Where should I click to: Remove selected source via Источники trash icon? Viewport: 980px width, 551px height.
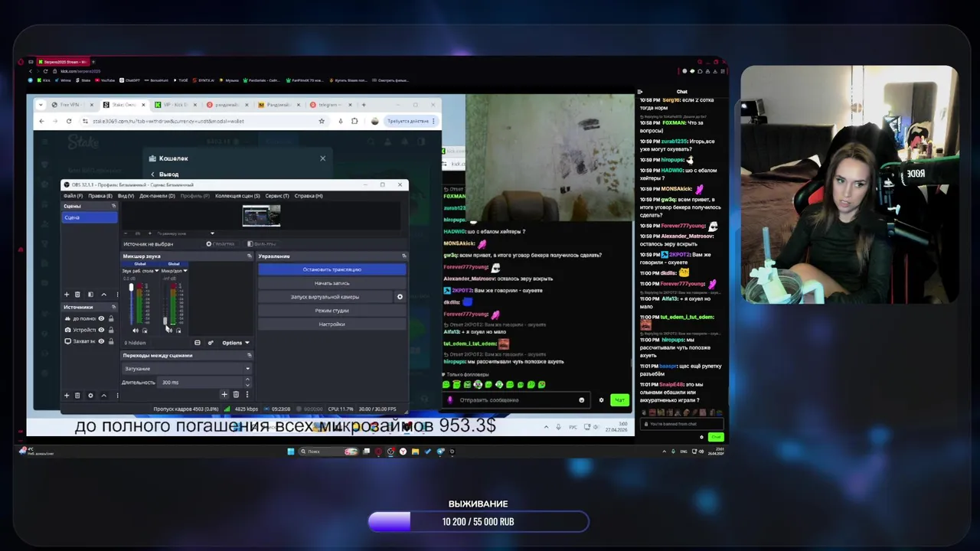[x=77, y=396]
